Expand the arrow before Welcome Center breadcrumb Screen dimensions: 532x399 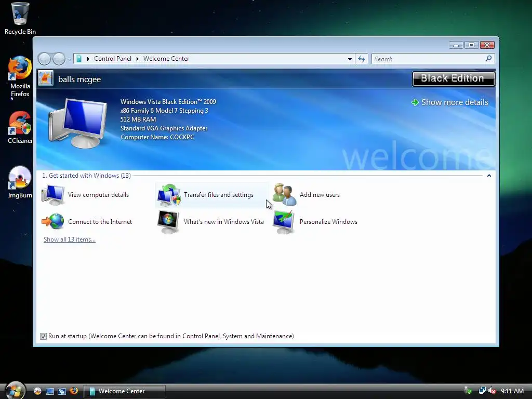pos(137,59)
